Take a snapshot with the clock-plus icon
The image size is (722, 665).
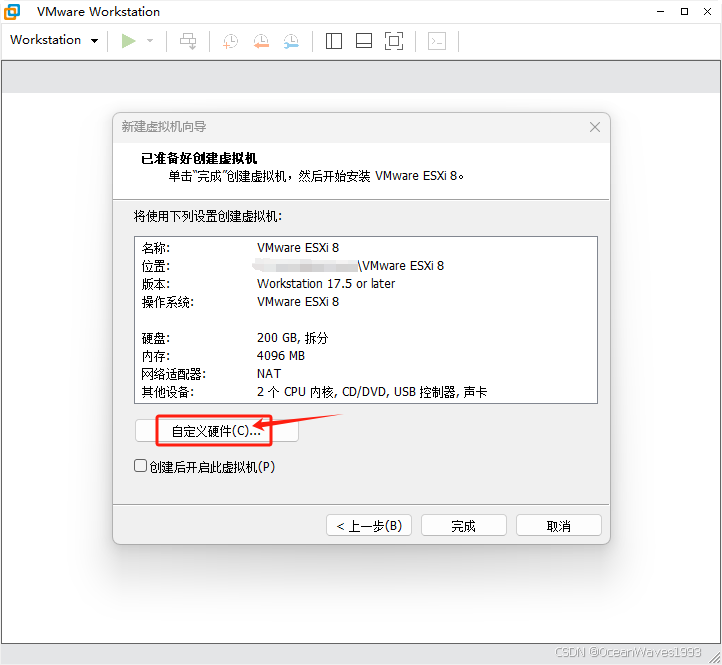231,41
